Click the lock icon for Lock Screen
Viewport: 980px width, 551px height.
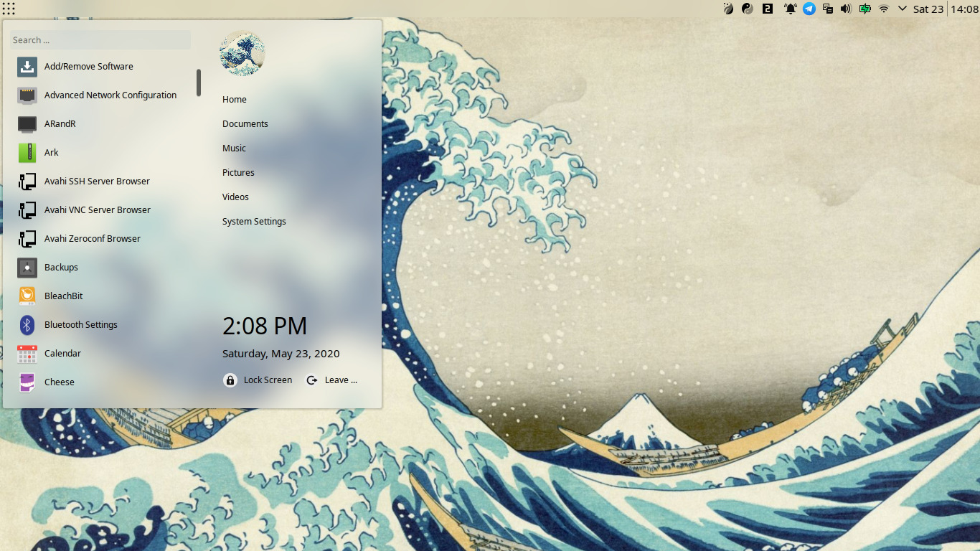pos(230,380)
